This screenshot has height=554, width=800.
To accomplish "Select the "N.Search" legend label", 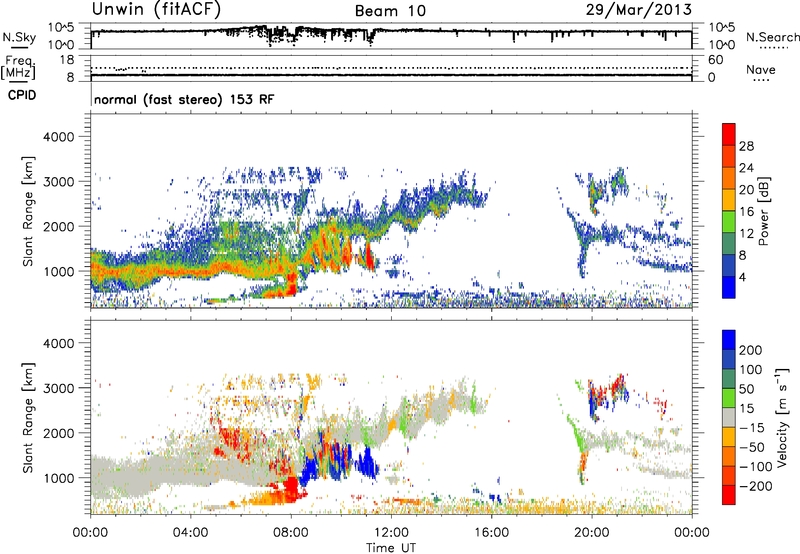I will tap(773, 37).
